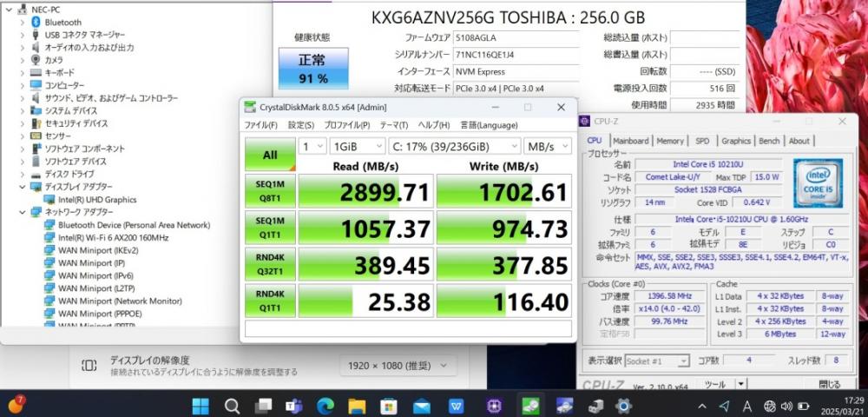Image resolution: width=868 pixels, height=417 pixels.
Task: Click the 閉じる button in CPU-Z
Action: (829, 383)
